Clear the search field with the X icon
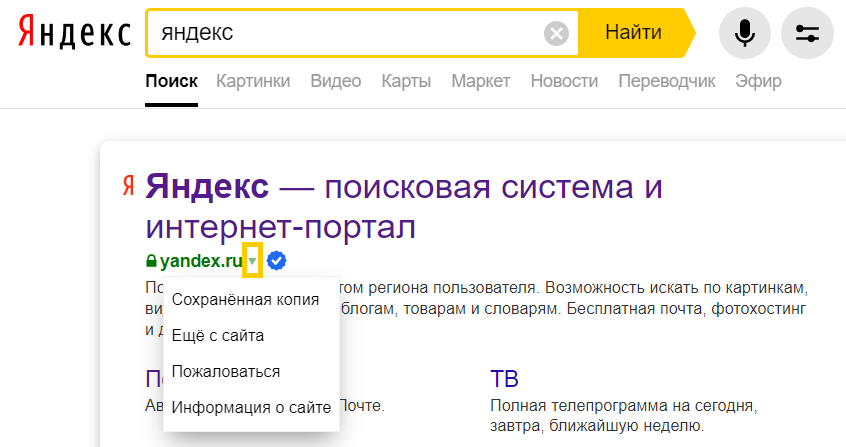Viewport: 846px width, 447px height. (x=556, y=33)
